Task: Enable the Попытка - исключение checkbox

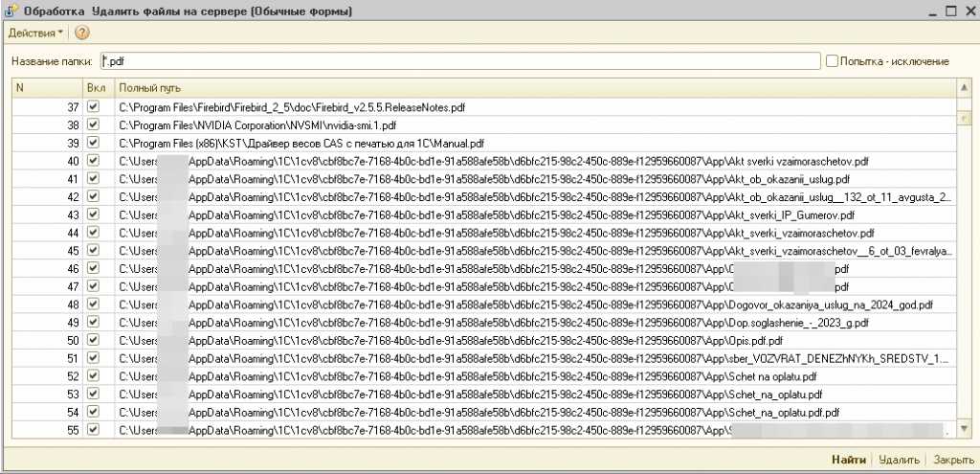Action: click(x=832, y=61)
